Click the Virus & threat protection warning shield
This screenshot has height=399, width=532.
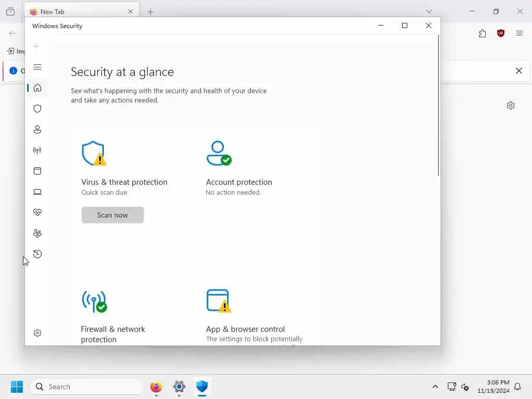94,153
